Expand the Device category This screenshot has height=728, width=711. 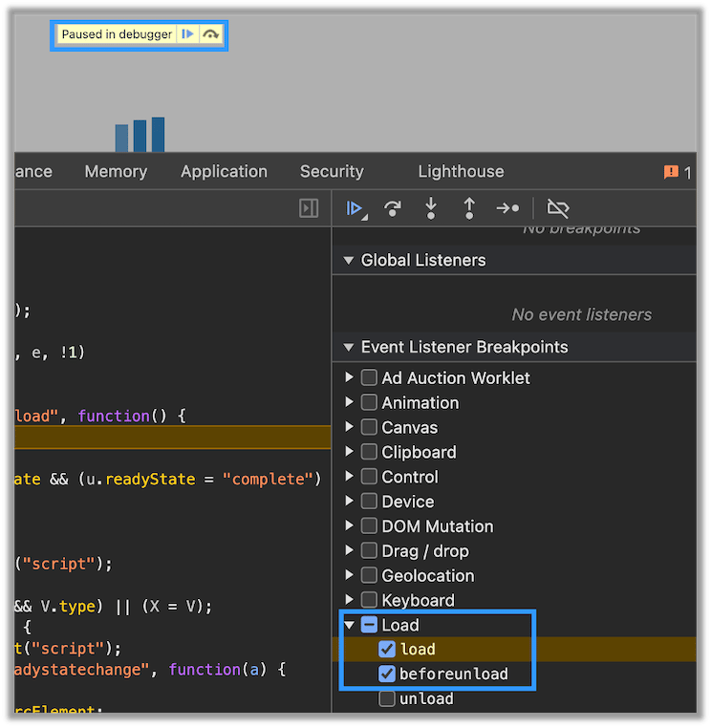point(349,501)
